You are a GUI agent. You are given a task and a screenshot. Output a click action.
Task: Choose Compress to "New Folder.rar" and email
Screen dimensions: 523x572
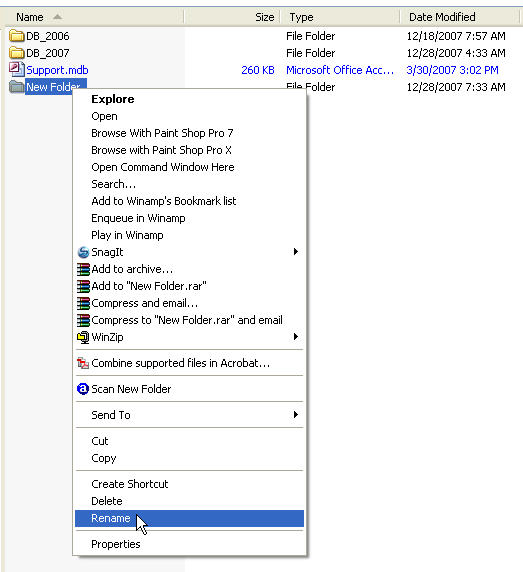coord(190,320)
